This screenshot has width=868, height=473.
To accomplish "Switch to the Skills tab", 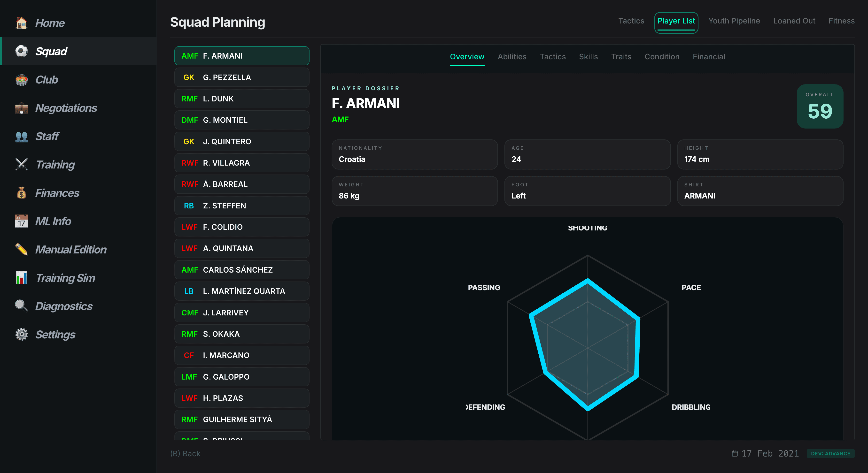I will pyautogui.click(x=588, y=57).
